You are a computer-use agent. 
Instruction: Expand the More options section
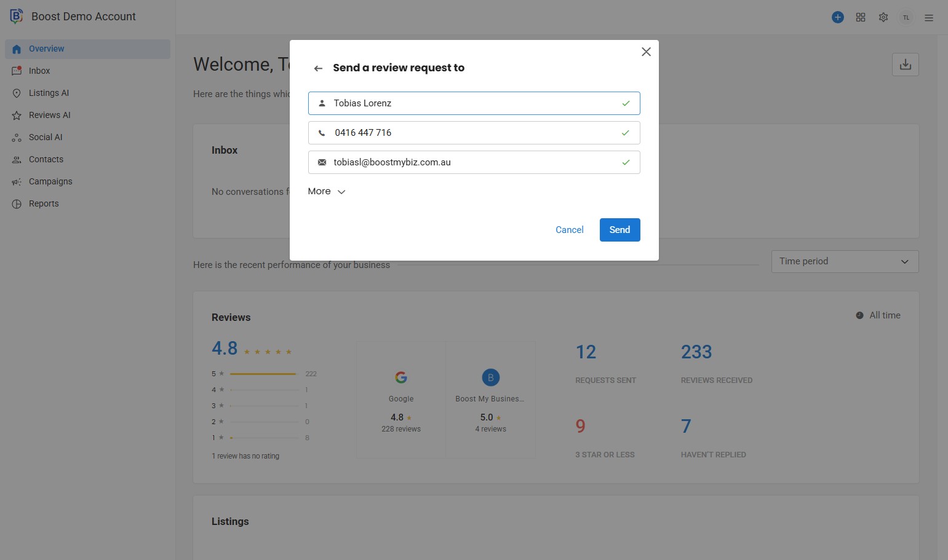pos(327,191)
